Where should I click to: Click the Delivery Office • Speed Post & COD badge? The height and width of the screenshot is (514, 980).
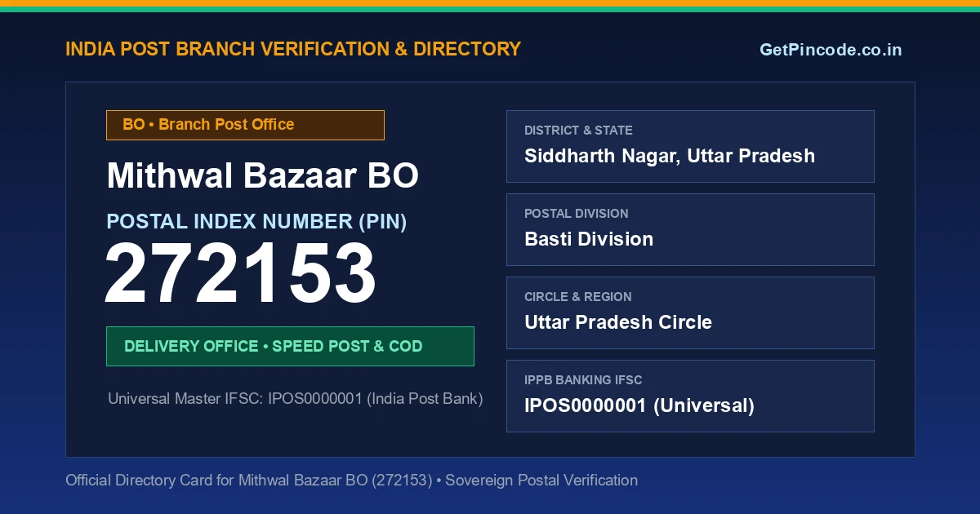(290, 346)
